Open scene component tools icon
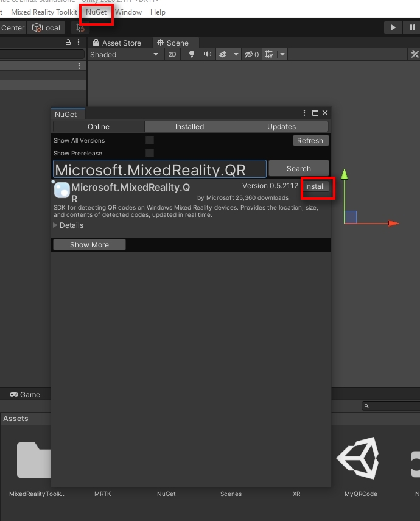Viewport: 420px width, 521px height. [x=415, y=54]
